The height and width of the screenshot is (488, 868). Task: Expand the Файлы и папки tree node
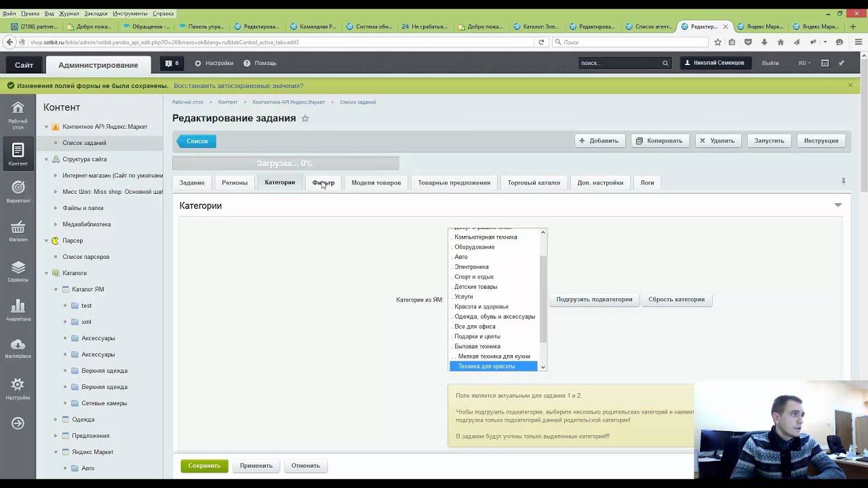click(56, 208)
